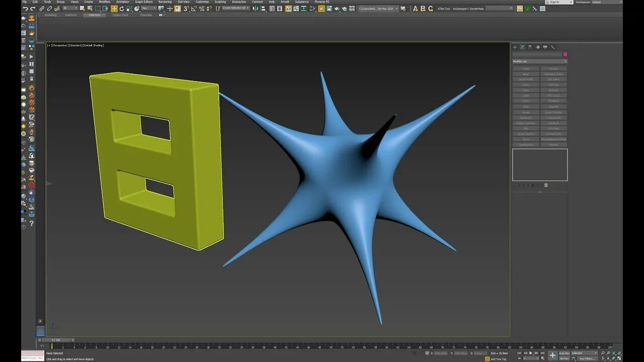Click the Mirror tool icon
This screenshot has height=362, width=644.
tap(256, 9)
